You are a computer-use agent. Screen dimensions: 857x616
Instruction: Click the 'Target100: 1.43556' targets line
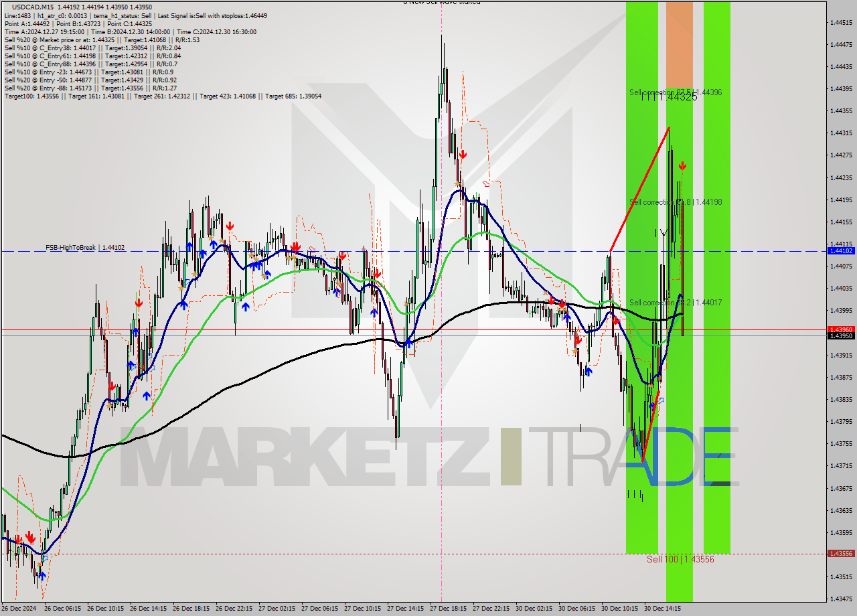click(163, 96)
